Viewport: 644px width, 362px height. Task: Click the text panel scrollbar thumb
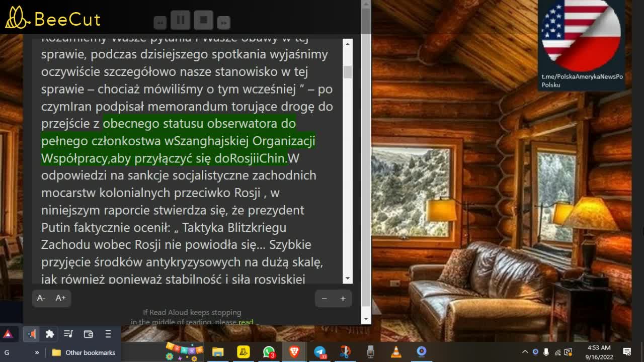347,72
